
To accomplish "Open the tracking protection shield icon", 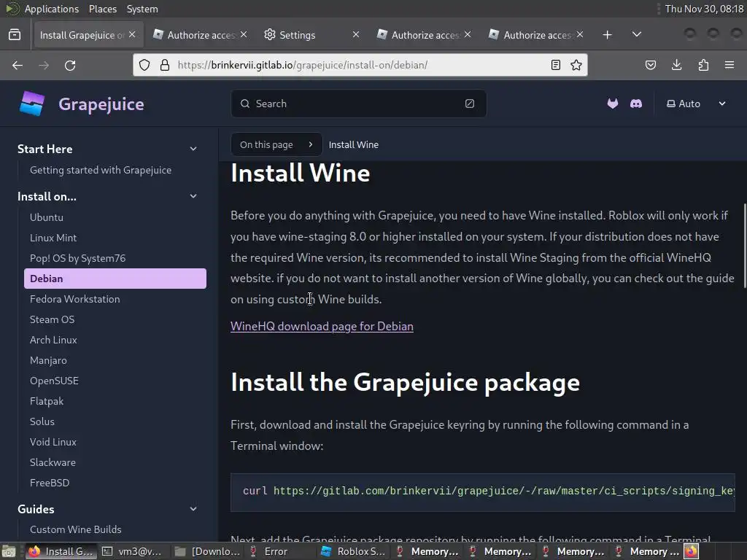I will coord(144,65).
